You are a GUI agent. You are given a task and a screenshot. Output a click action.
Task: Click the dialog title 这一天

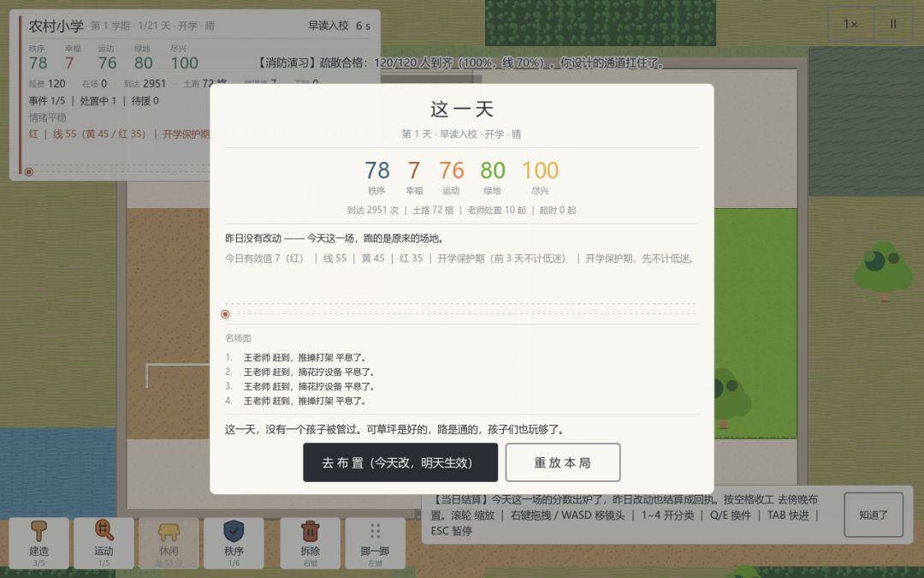pos(462,109)
